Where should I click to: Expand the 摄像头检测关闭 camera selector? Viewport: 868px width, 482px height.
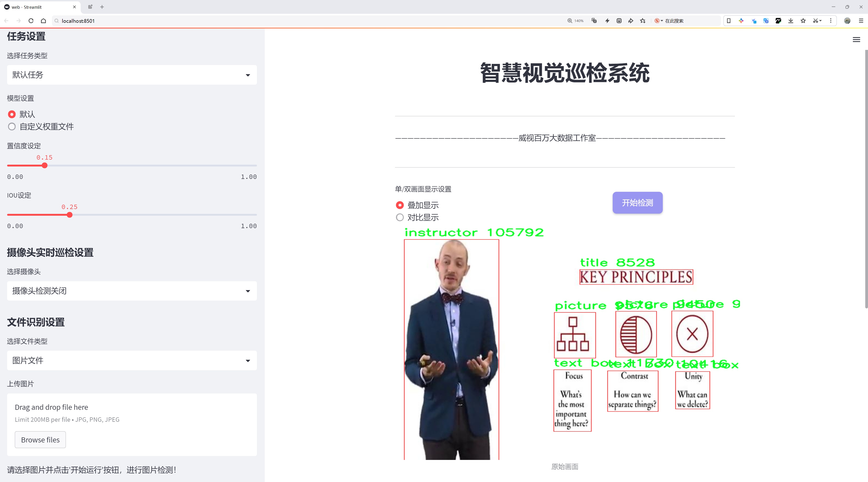(131, 291)
